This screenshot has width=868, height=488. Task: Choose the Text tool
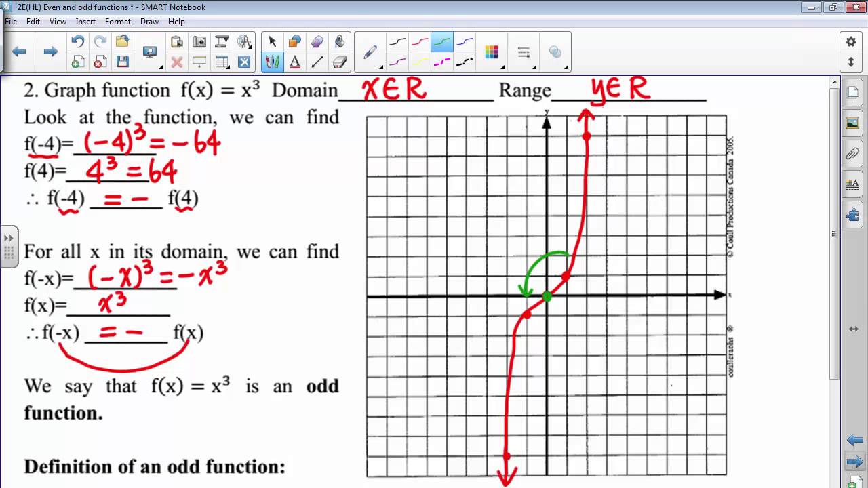[295, 62]
